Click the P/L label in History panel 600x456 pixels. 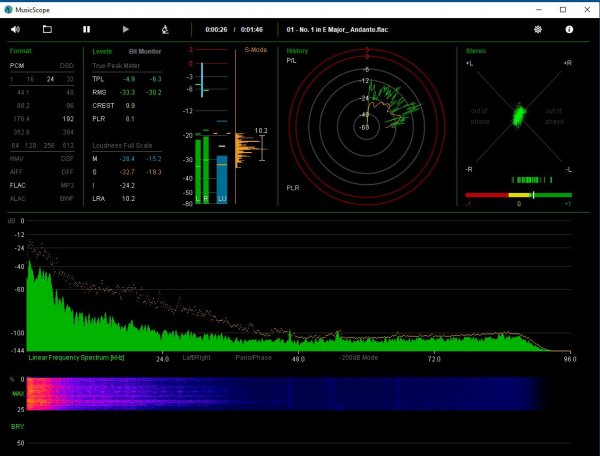click(291, 60)
